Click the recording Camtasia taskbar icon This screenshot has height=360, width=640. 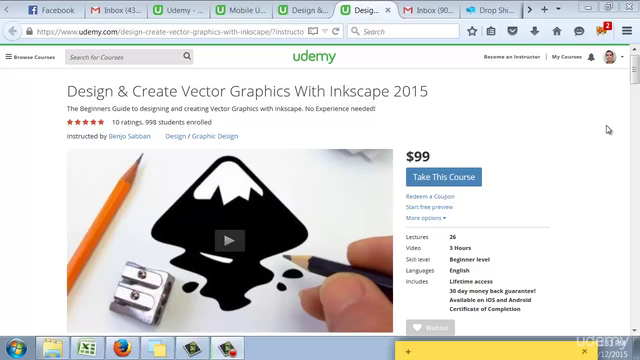tap(228, 349)
